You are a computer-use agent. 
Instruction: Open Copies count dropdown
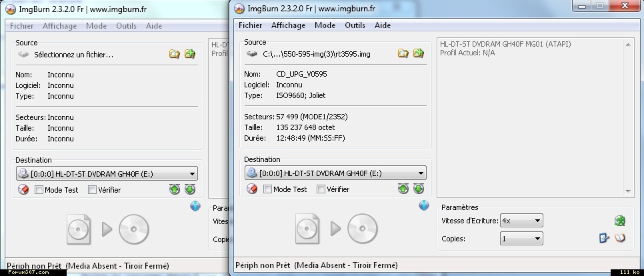click(x=521, y=239)
